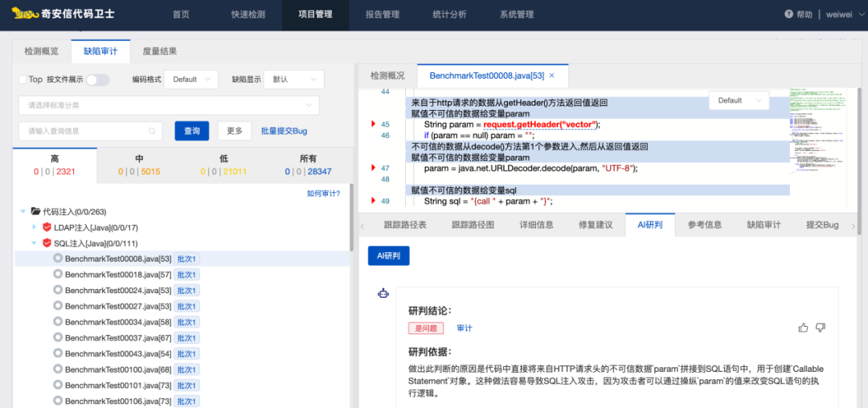
Task: Click the blue 查询 button
Action: (192, 131)
